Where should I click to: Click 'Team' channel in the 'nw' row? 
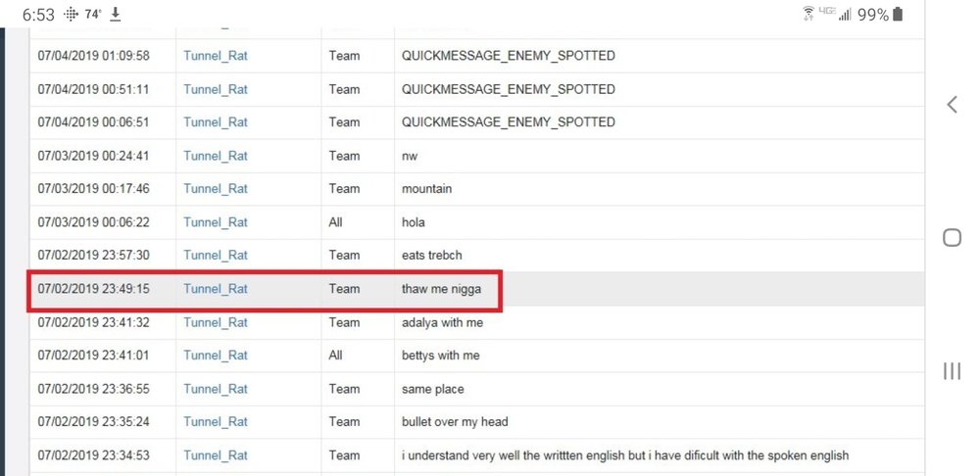(344, 156)
